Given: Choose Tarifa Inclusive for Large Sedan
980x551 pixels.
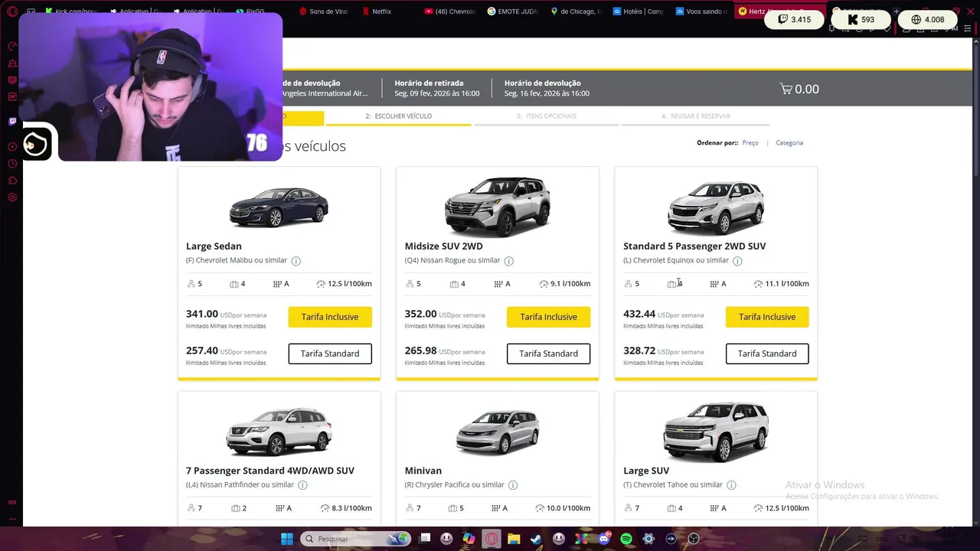Looking at the screenshot, I should coord(330,317).
